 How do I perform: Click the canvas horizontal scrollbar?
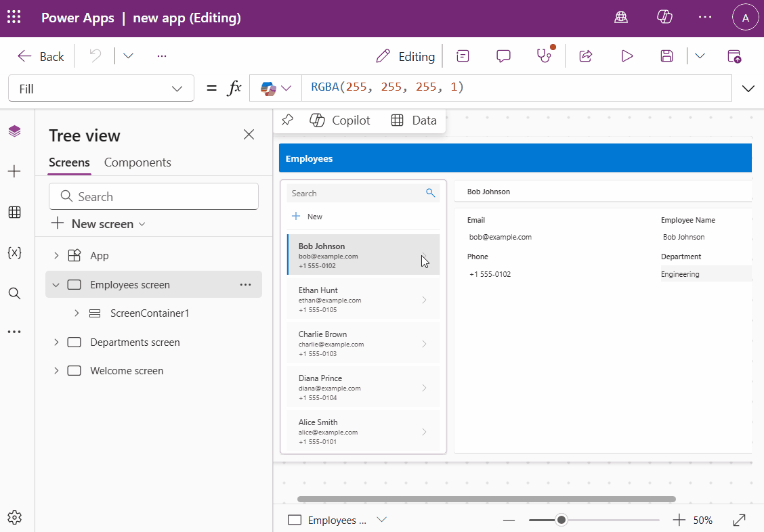tap(486, 499)
